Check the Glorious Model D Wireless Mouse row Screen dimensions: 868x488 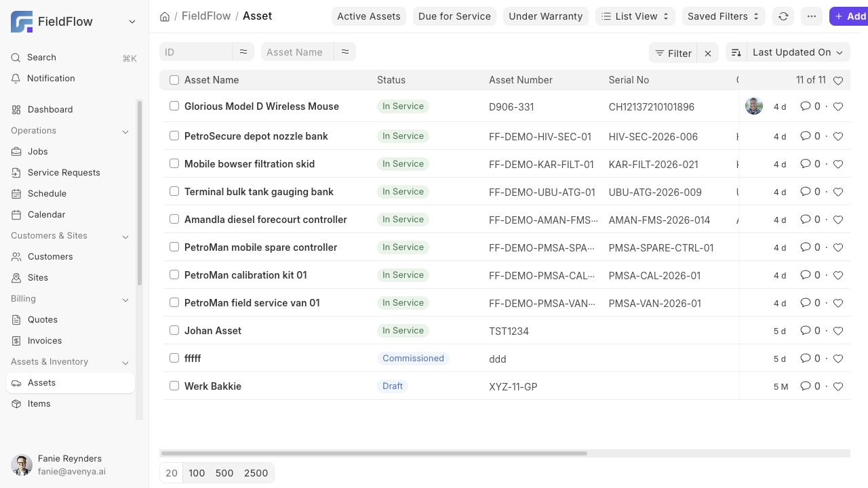(x=174, y=106)
